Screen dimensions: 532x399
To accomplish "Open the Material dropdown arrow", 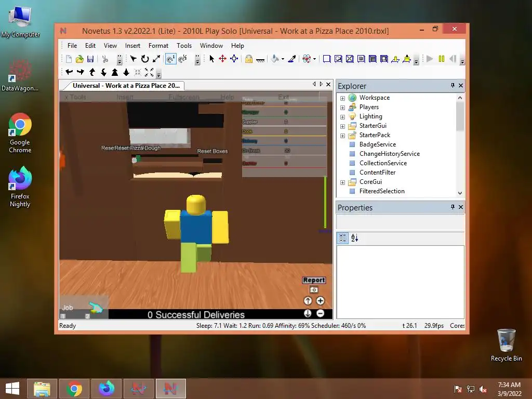I will tap(314, 59).
